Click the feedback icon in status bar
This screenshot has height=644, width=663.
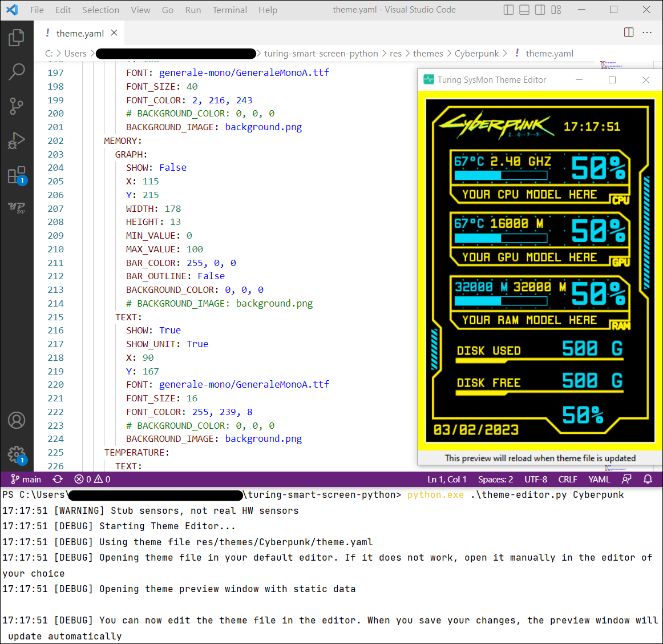[x=626, y=479]
